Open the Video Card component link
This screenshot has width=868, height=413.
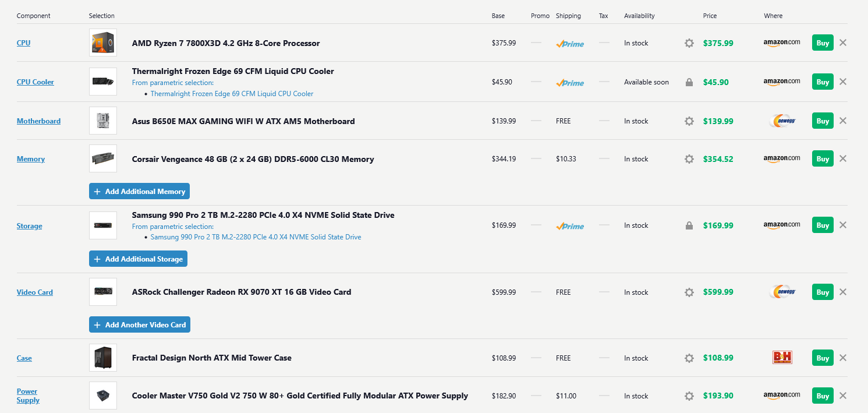tap(34, 292)
